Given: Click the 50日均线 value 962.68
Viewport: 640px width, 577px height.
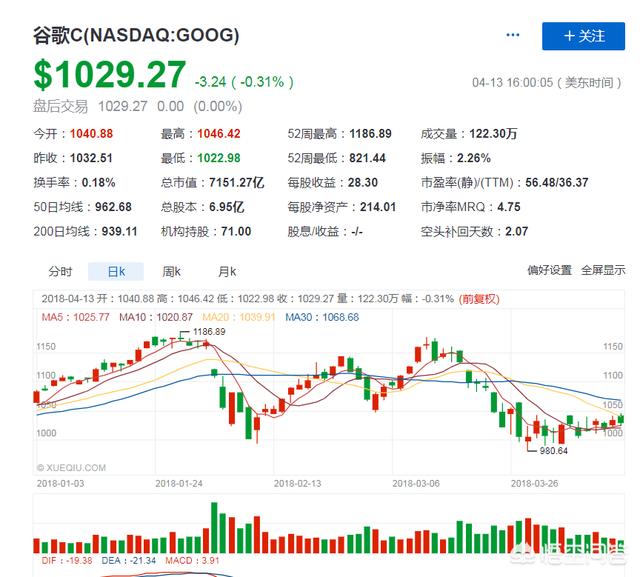Looking at the screenshot, I should tap(113, 207).
